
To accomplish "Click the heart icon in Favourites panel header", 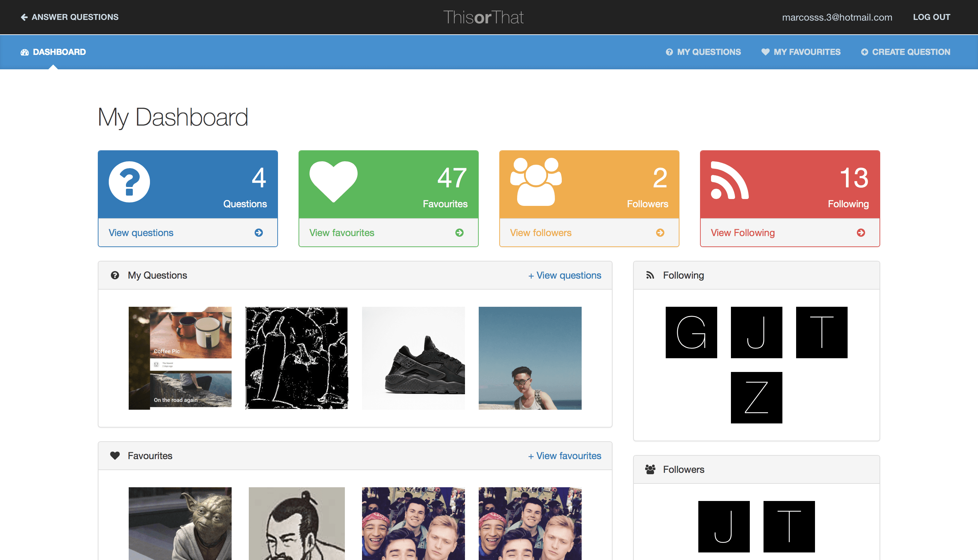I will pos(115,456).
